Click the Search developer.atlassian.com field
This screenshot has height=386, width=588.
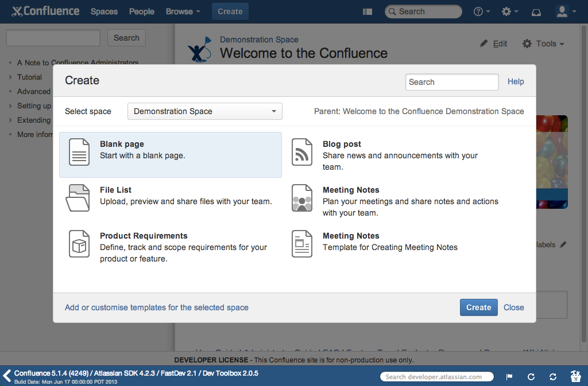438,377
